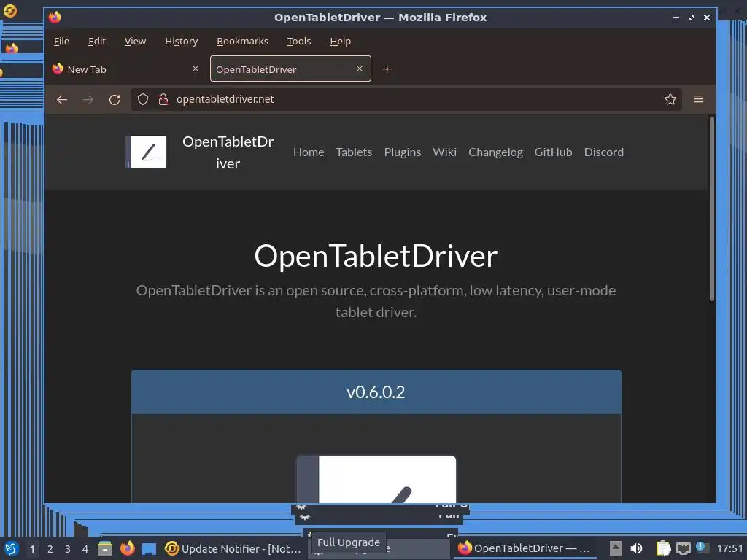747x560 pixels.
Task: Open the Help menu
Action: pos(341,42)
